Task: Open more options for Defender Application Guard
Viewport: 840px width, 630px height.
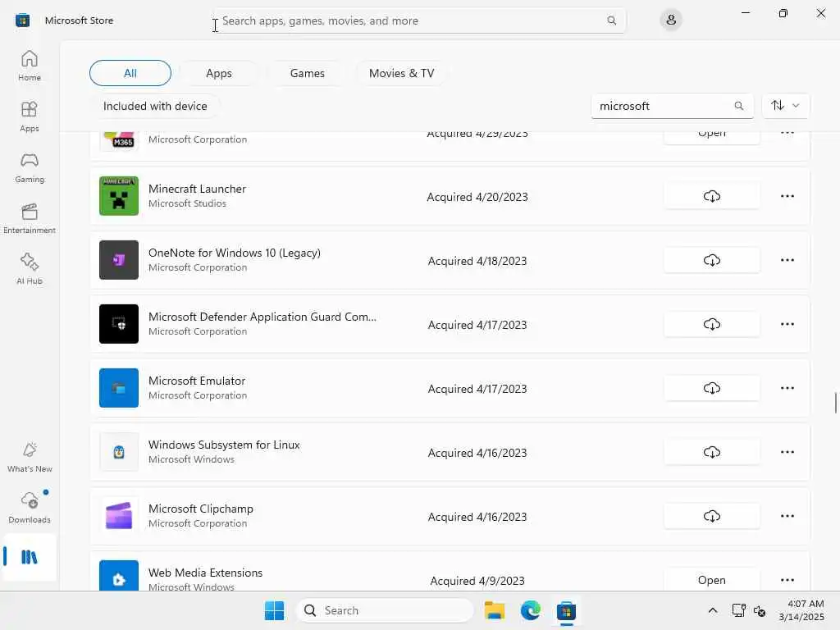Action: point(787,324)
